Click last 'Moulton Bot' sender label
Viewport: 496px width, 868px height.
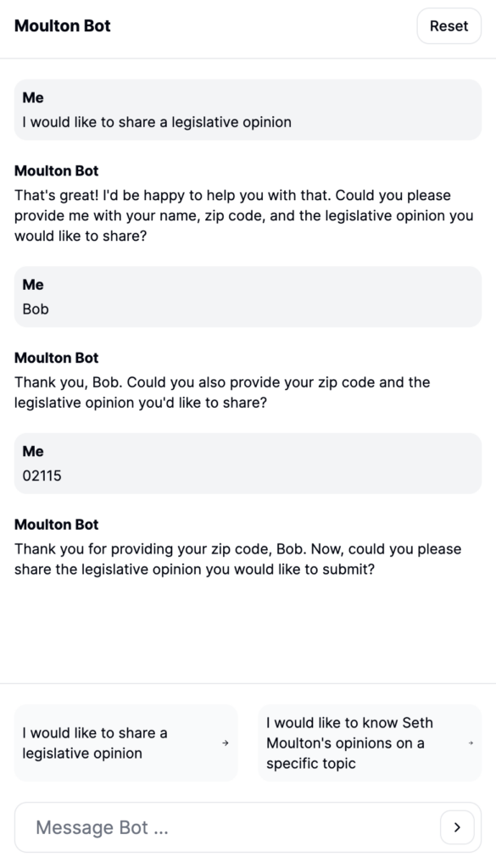click(x=57, y=524)
